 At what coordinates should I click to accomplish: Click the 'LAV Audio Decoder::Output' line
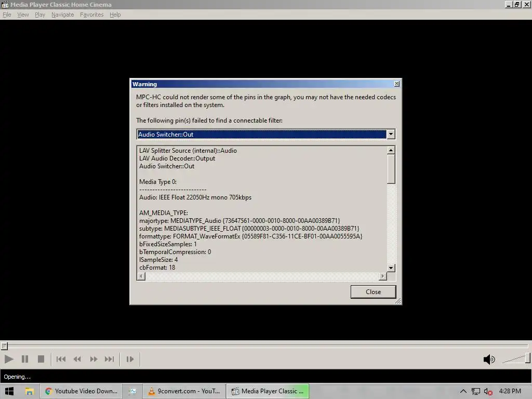[x=177, y=158]
